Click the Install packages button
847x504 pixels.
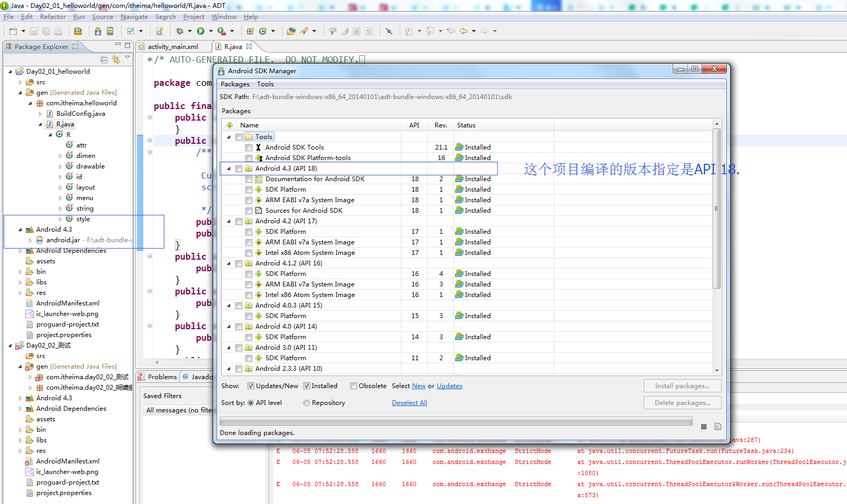coord(682,386)
